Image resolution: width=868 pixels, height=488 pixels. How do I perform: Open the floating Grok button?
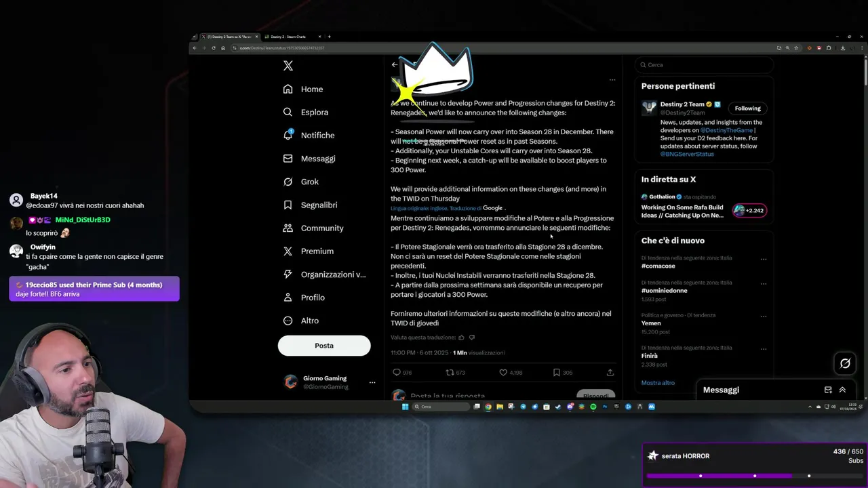click(x=845, y=363)
